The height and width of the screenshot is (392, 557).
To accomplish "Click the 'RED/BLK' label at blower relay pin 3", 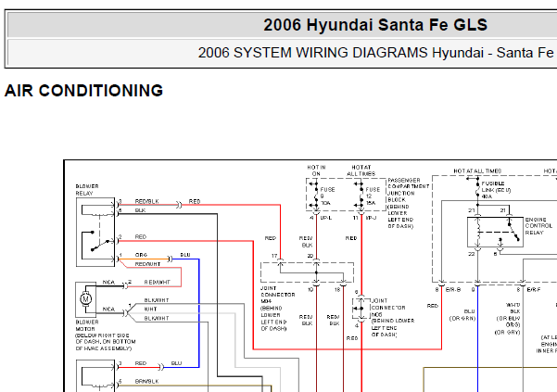I will (146, 201).
